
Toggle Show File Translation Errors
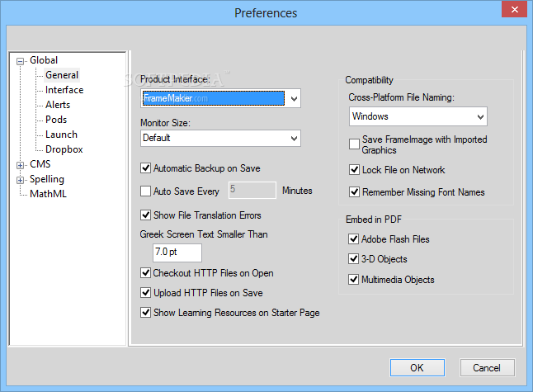click(146, 215)
